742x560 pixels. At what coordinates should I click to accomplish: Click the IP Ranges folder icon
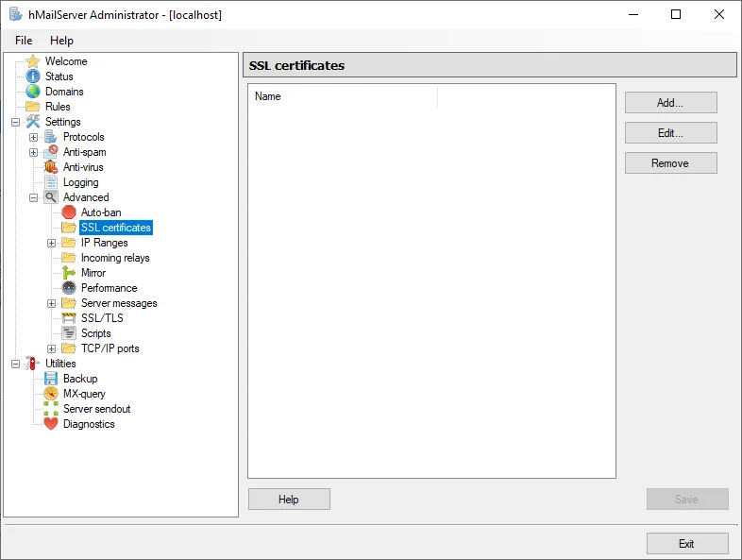coord(69,243)
